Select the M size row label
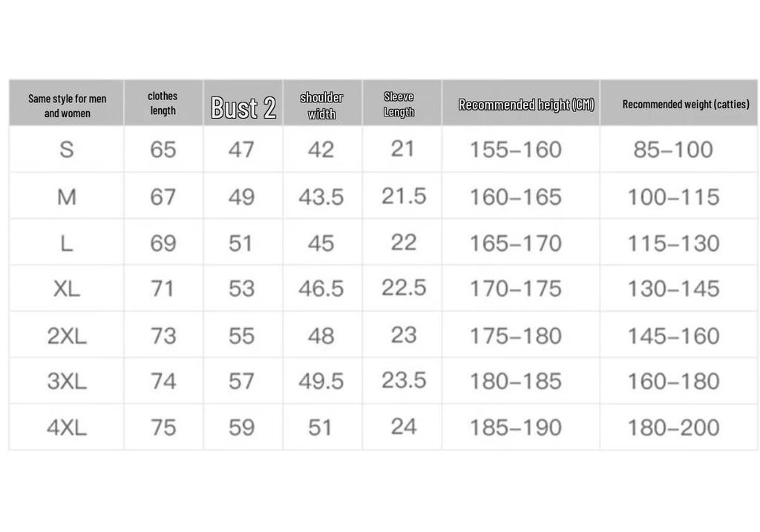The image size is (760, 532). [67, 197]
